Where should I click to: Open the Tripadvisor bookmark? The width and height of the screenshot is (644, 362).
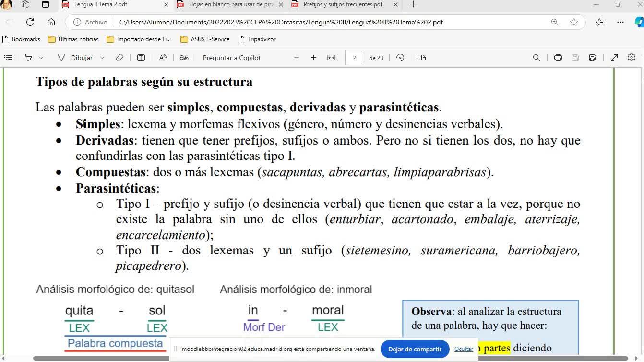[x=256, y=39]
